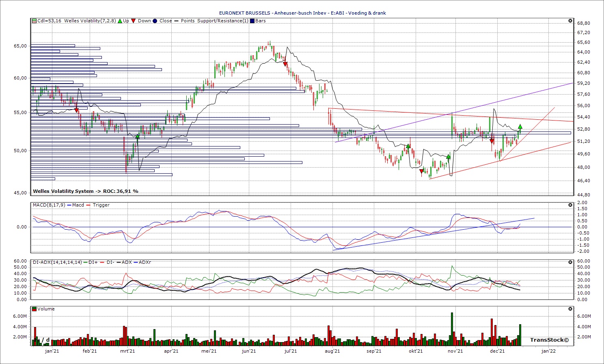Click Welles Volatility System ROC 36,91 % text
Screen dimensions: 604x364
coord(86,191)
